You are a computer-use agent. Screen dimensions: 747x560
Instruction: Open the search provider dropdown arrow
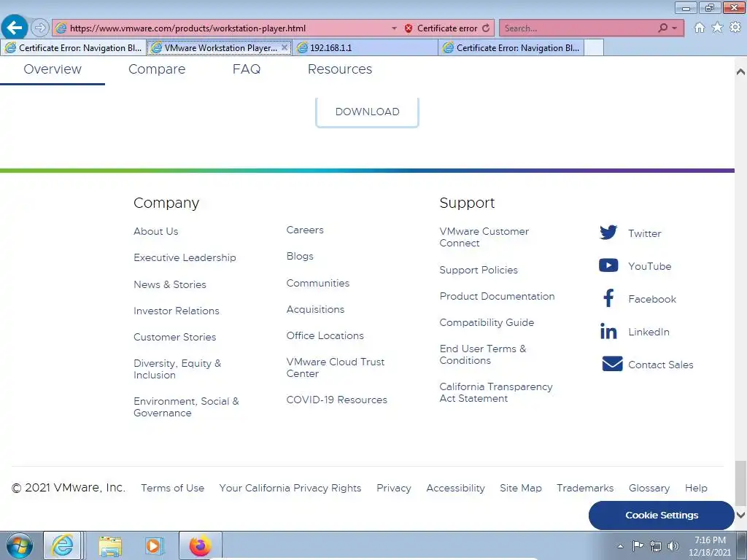point(675,28)
